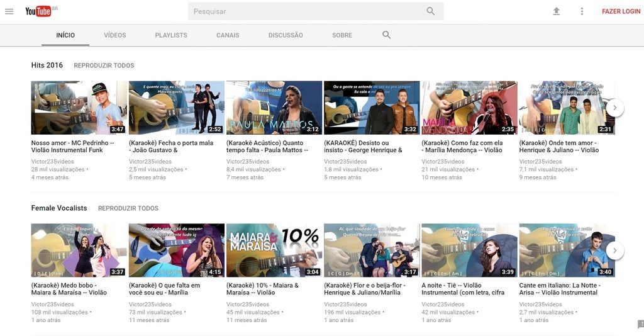Select the SOBRE tab
Image resolution: width=644 pixels, height=336 pixels.
pos(342,35)
